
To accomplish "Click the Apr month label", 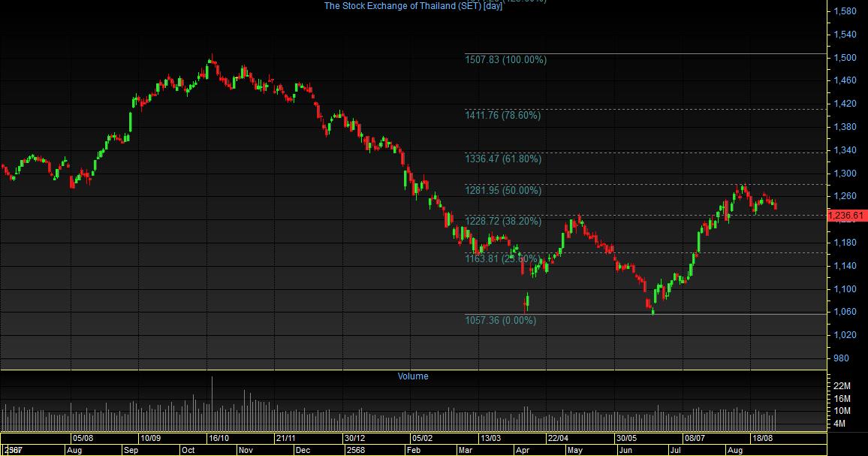I will [x=523, y=451].
